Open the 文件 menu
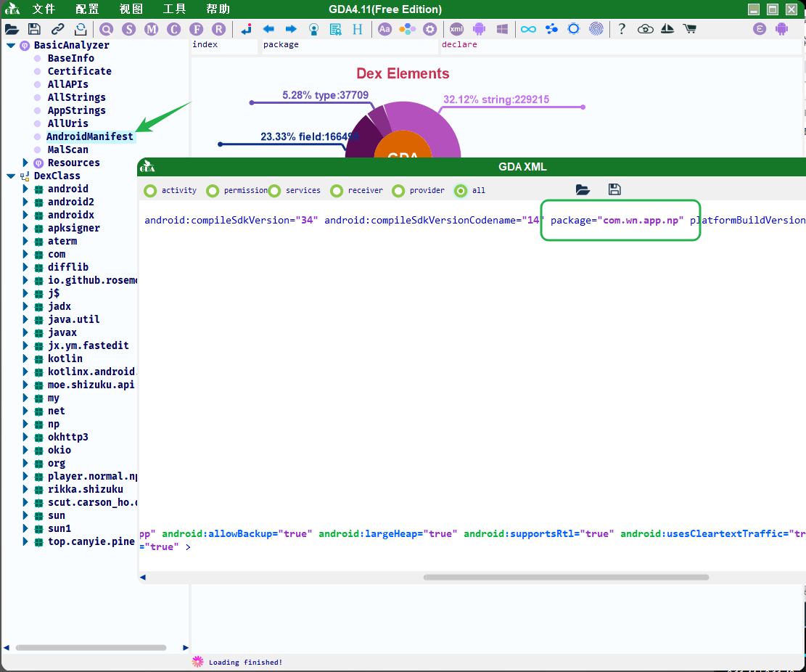The height and width of the screenshot is (672, 806). pyautogui.click(x=44, y=9)
